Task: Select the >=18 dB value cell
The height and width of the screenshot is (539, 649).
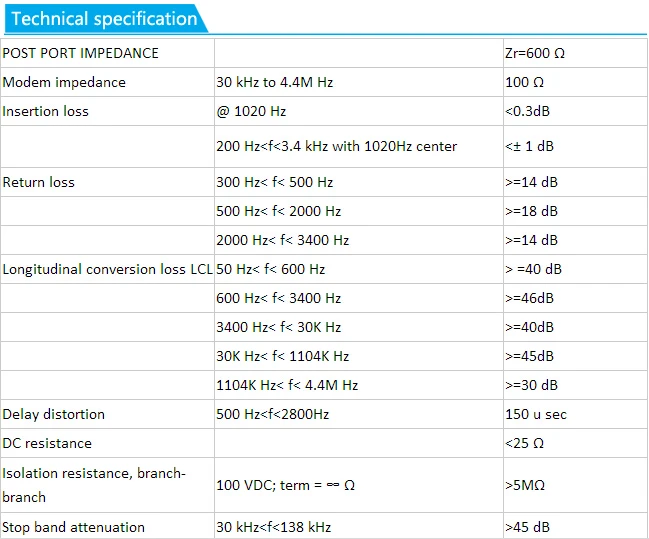Action: pos(532,211)
